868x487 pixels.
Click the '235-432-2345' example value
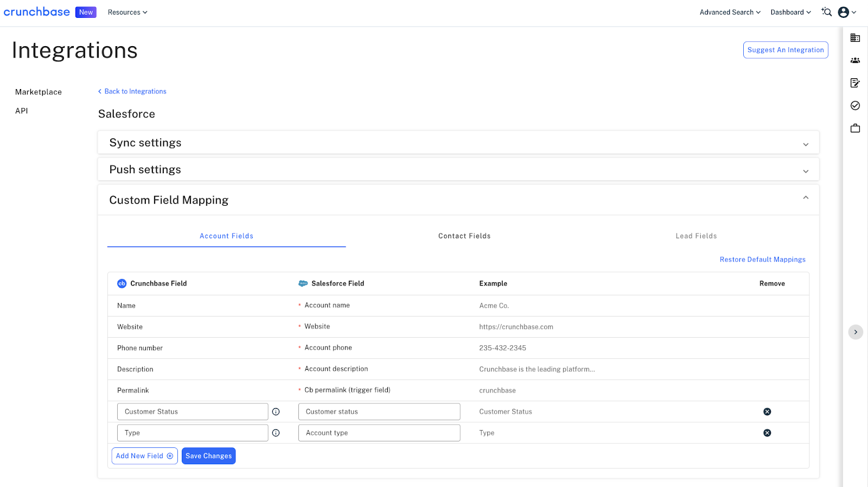click(502, 348)
